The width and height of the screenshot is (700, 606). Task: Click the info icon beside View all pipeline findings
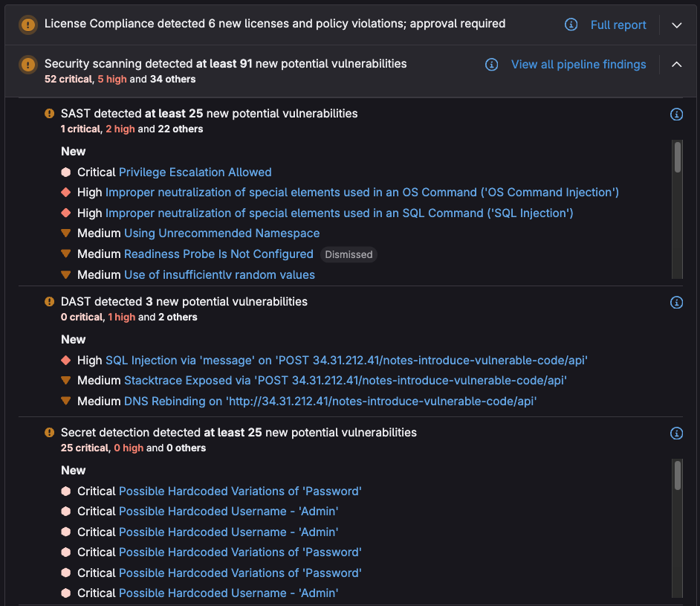[x=491, y=65]
